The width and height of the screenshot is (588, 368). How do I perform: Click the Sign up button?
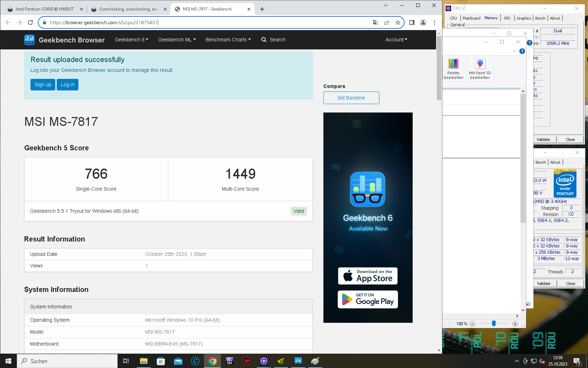[43, 84]
